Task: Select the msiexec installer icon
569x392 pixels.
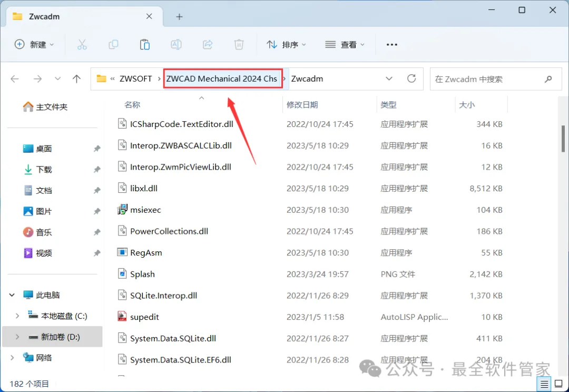Action: pos(122,209)
